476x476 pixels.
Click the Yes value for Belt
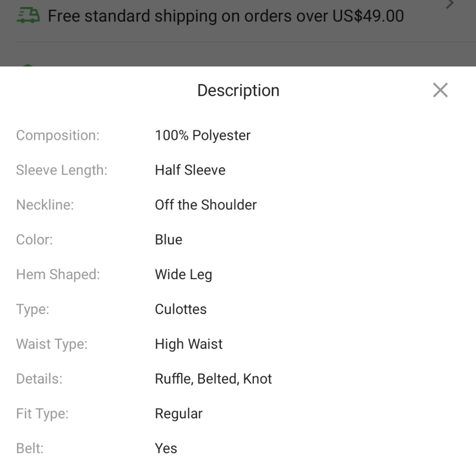point(166,448)
